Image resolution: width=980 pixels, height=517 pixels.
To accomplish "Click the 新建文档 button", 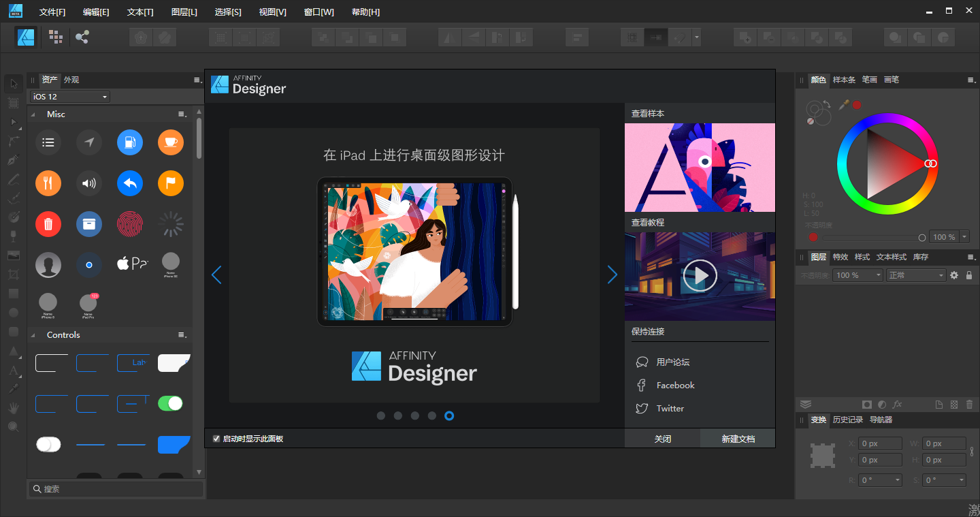I will pyautogui.click(x=738, y=439).
